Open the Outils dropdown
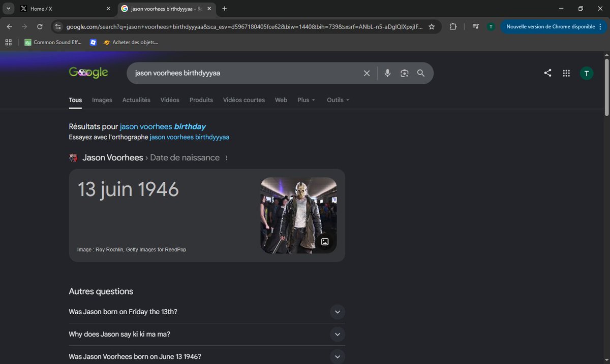The width and height of the screenshot is (610, 364). [338, 100]
